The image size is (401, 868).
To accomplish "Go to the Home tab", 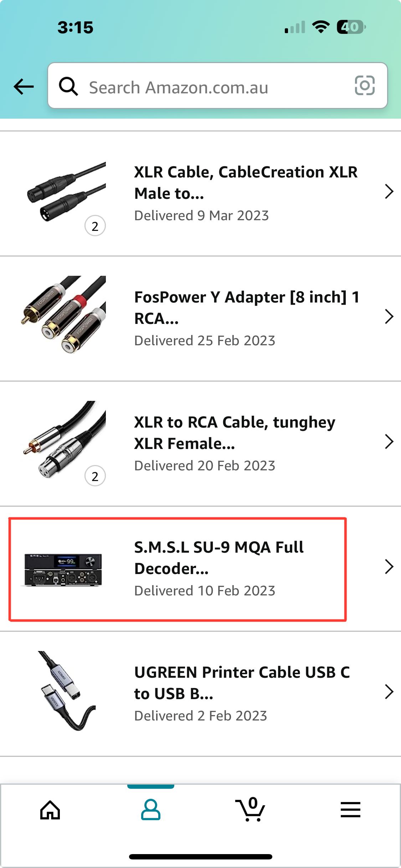I will point(50,810).
